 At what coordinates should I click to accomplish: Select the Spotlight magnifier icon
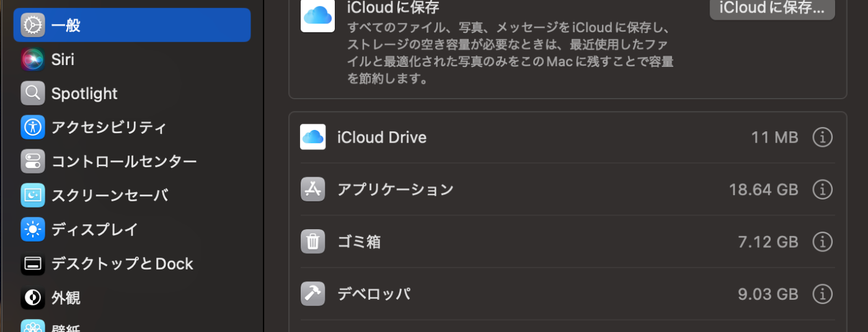[x=33, y=94]
